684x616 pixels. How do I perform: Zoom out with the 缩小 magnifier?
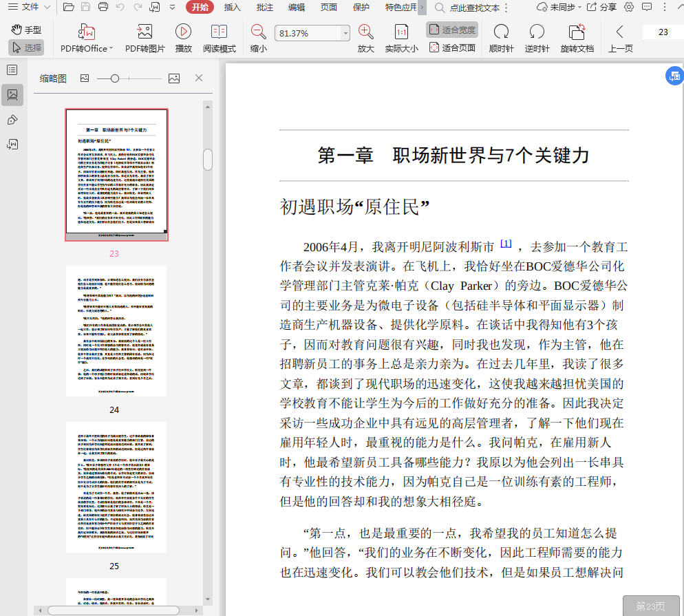[x=258, y=32]
